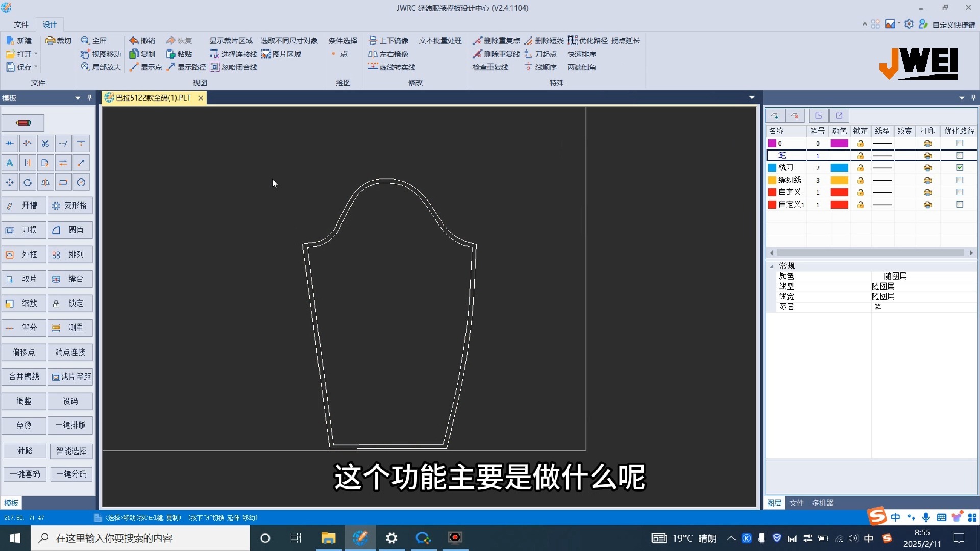The image size is (980, 551).
Task: Click the yellow color swatch of 缝纫线 layer
Action: pos(839,180)
